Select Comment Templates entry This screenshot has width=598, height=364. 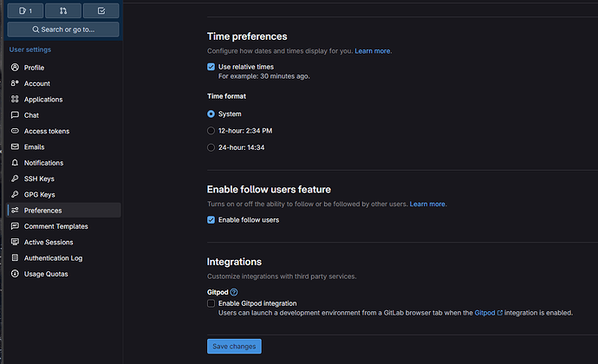pyautogui.click(x=64, y=226)
